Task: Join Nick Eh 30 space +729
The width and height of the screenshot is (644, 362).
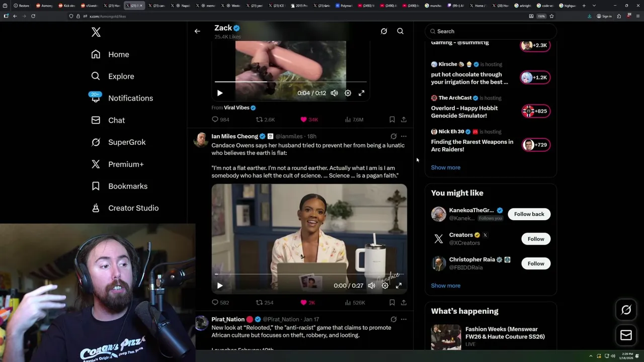Action: coord(535,145)
